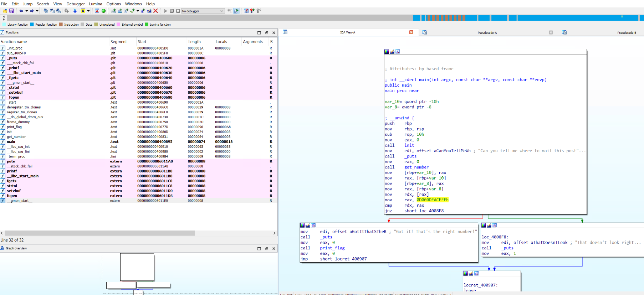Jump forward with the blue right arrow
644x295 pixels.
click(32, 11)
